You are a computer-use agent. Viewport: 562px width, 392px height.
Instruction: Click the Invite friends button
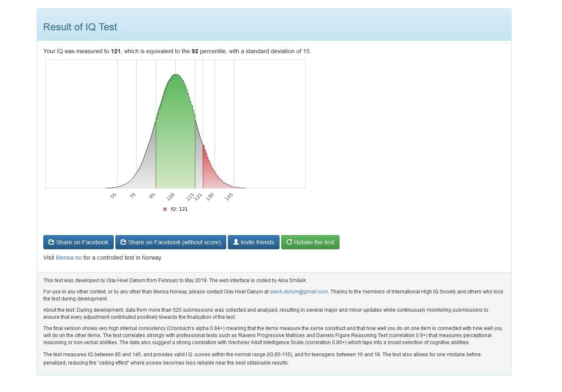pos(254,242)
